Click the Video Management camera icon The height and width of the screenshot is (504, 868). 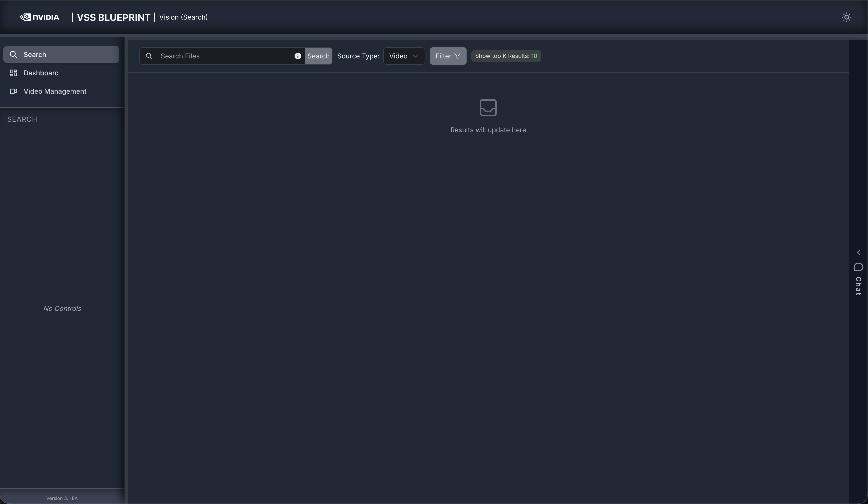(14, 91)
